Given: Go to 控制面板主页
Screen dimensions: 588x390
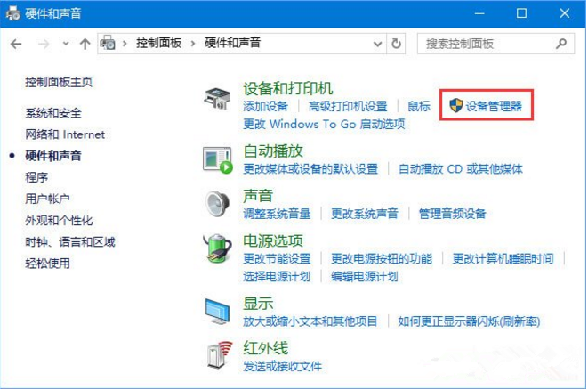Looking at the screenshot, I should (59, 82).
